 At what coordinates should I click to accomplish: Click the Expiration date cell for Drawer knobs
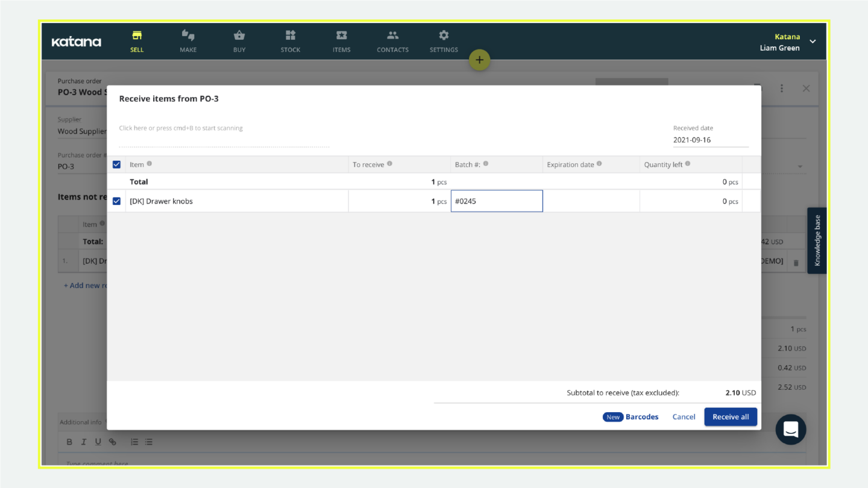591,201
